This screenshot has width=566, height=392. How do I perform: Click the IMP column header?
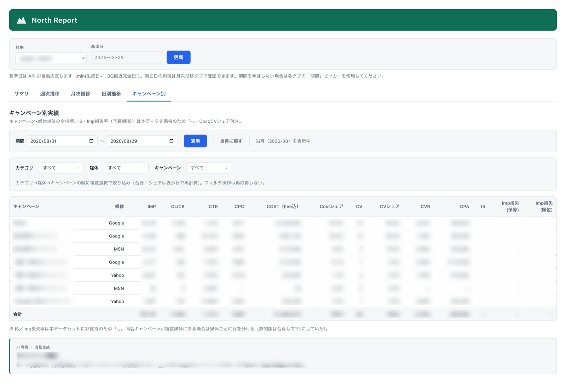pos(152,206)
